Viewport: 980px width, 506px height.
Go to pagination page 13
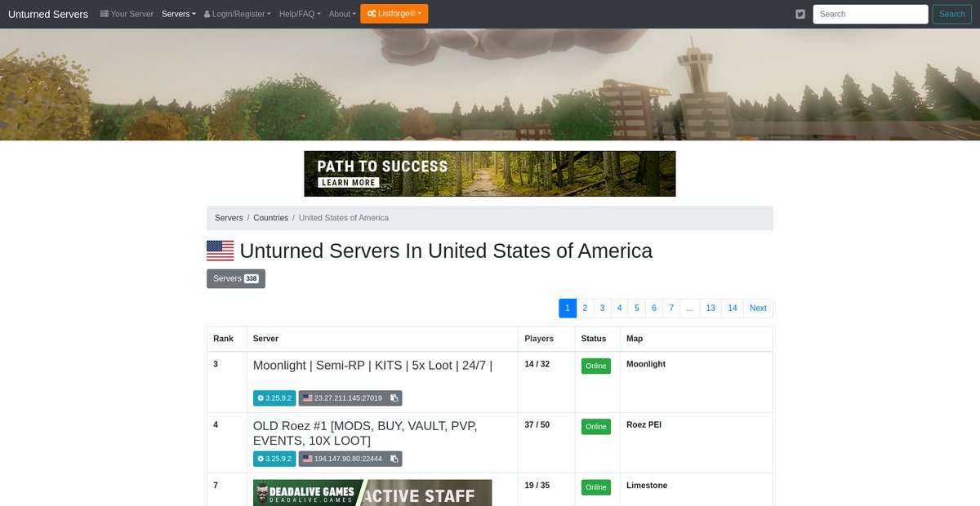[x=710, y=308]
